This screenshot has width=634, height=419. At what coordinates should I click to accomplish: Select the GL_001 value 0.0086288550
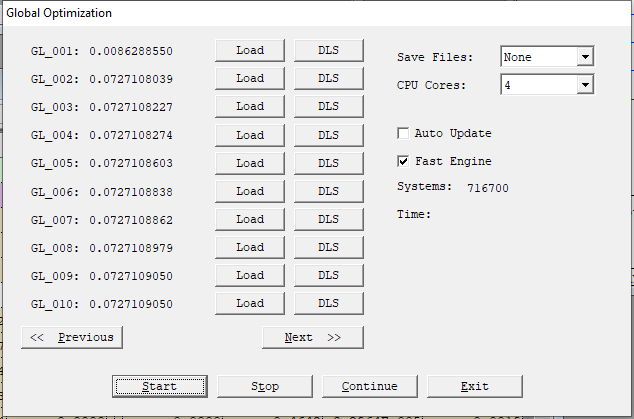click(131, 51)
